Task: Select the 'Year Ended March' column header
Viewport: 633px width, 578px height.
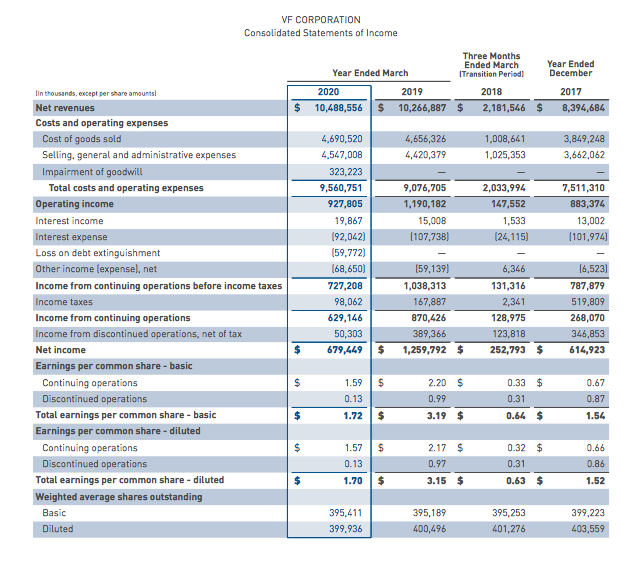Action: point(370,73)
